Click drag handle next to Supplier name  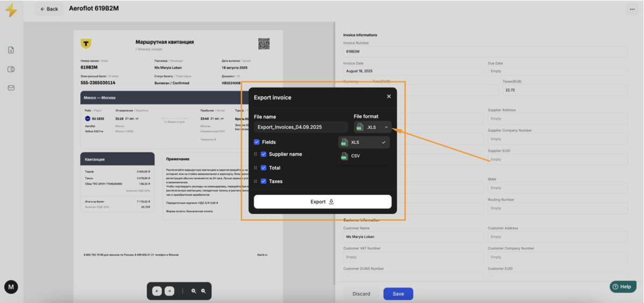256,154
